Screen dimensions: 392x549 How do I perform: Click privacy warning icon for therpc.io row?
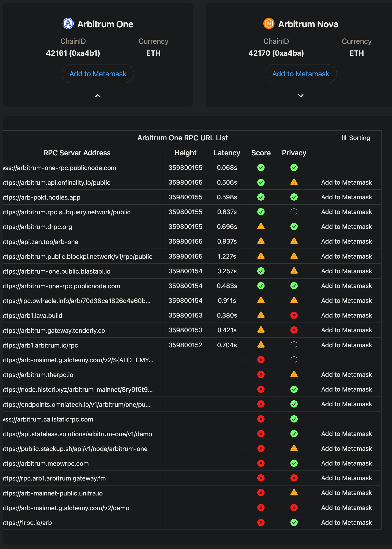[294, 374]
